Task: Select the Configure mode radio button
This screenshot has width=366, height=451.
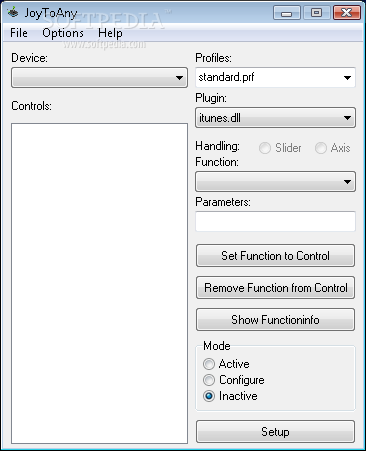Action: [209, 380]
